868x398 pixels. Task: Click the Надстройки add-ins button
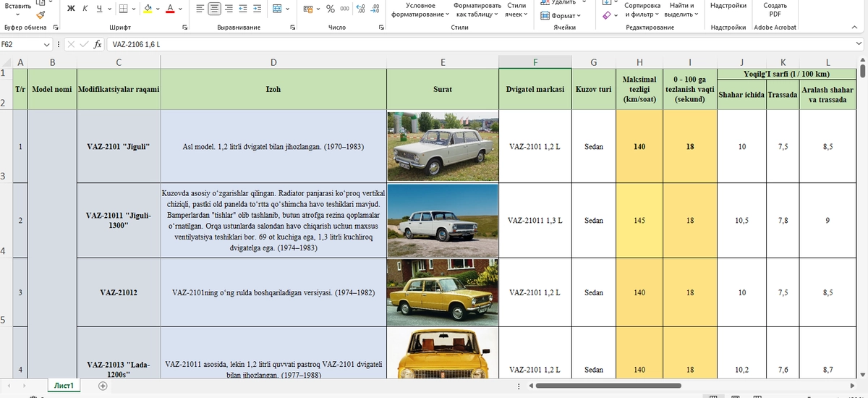click(728, 6)
